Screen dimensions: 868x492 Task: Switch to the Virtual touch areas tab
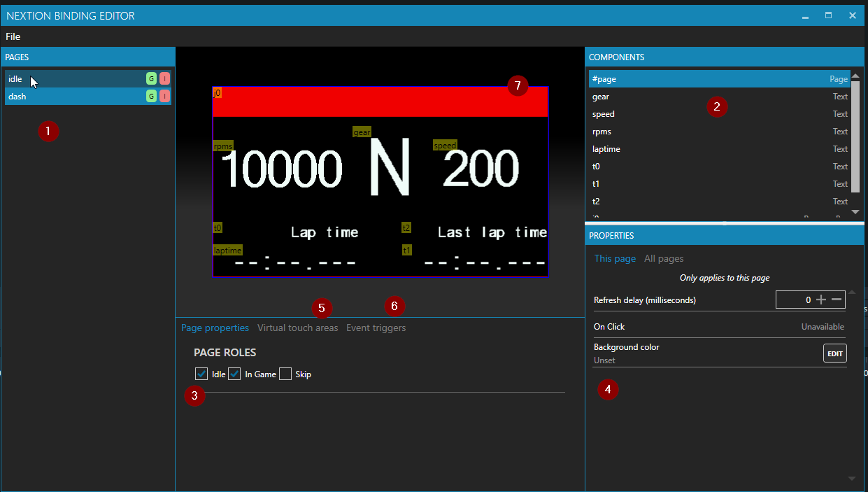coord(297,328)
